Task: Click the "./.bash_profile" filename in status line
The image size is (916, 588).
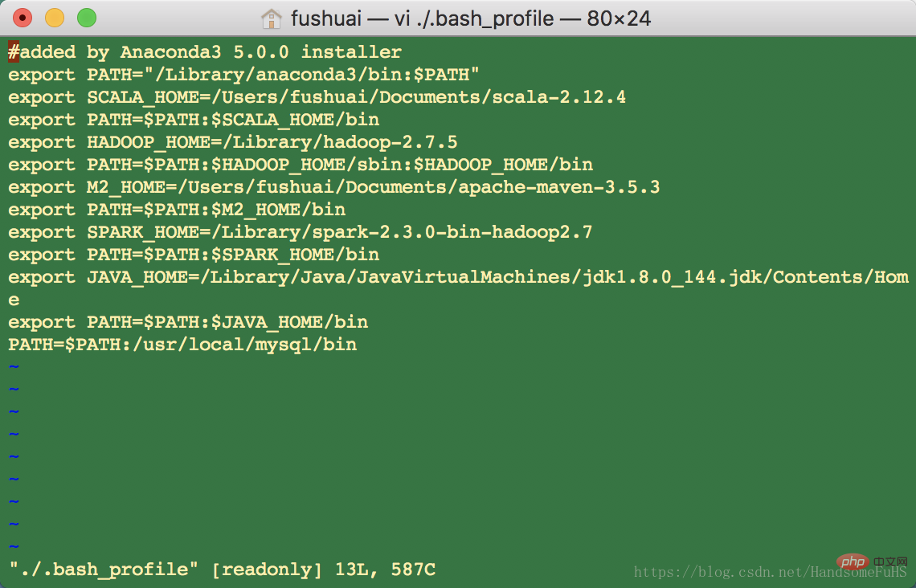Action: coord(104,570)
